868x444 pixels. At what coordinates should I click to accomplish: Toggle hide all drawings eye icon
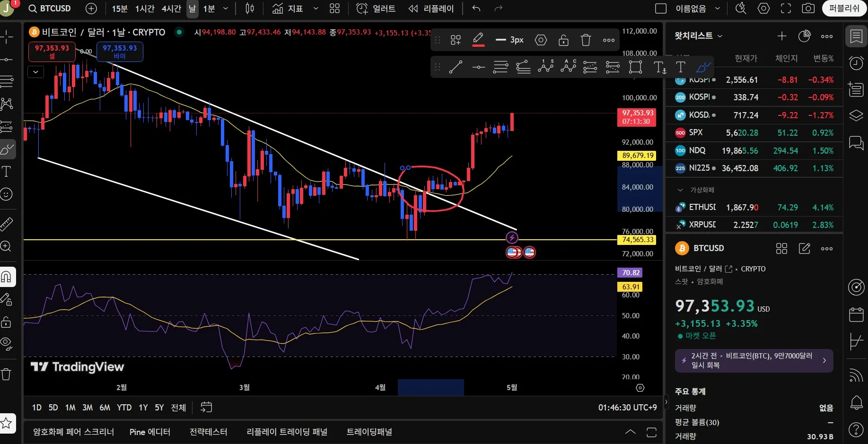click(7, 344)
